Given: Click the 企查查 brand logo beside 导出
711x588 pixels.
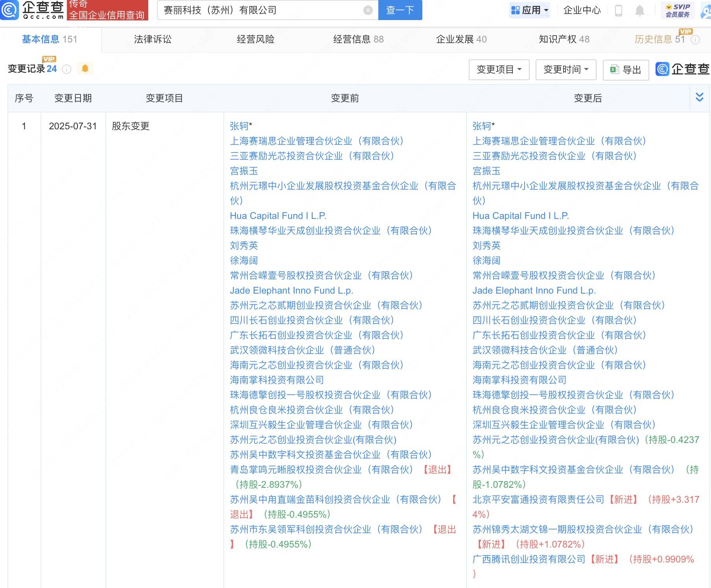Looking at the screenshot, I should pyautogui.click(x=683, y=69).
